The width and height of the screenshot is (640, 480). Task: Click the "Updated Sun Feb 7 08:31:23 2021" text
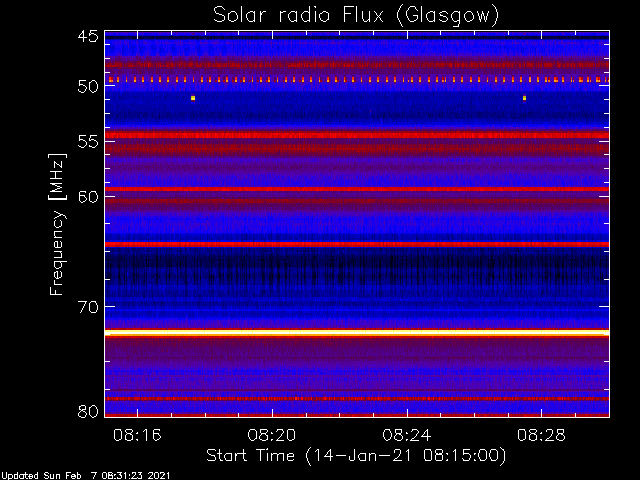pos(85,476)
